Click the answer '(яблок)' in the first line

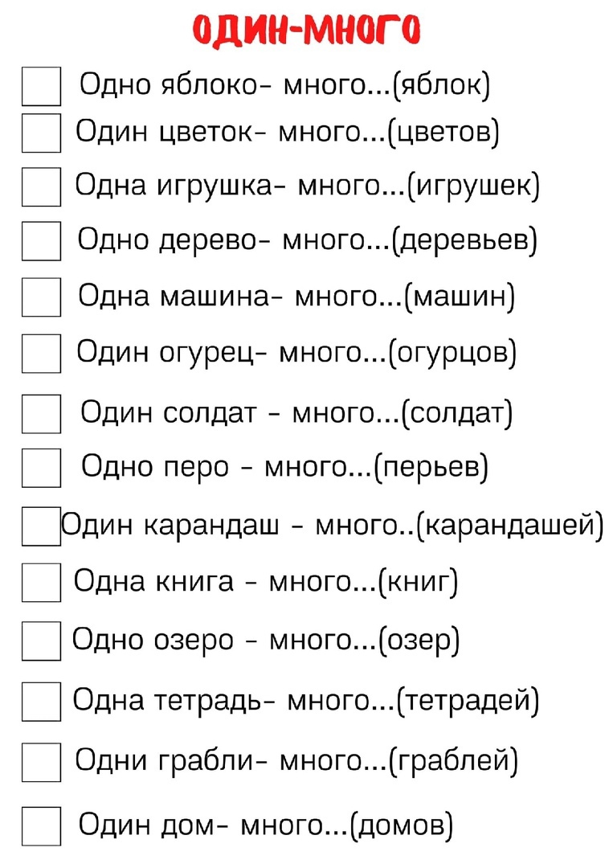click(x=442, y=86)
